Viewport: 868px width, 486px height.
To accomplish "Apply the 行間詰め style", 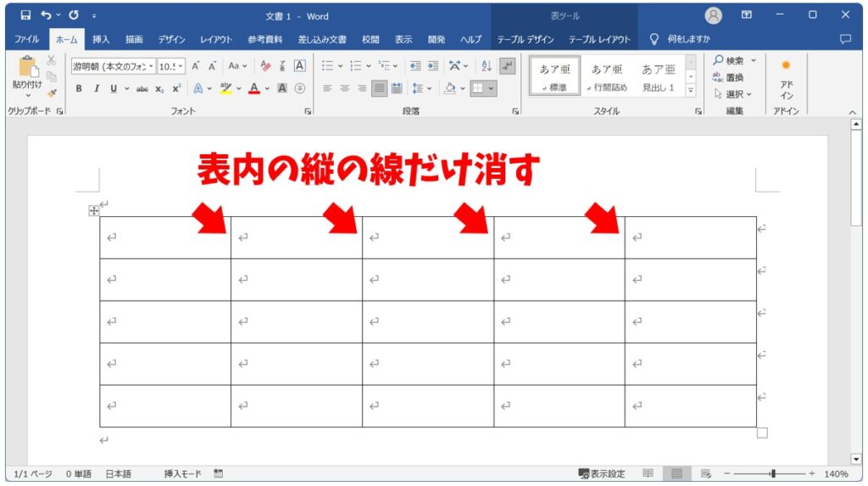I will (607, 76).
